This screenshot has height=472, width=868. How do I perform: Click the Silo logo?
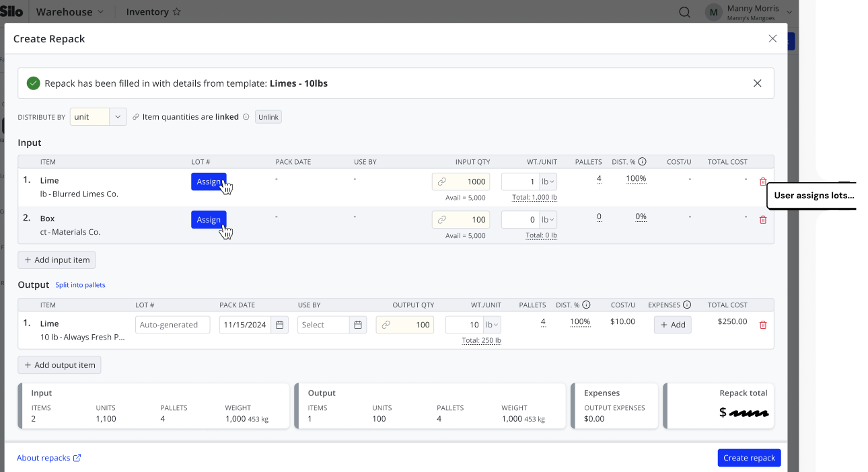[11, 12]
